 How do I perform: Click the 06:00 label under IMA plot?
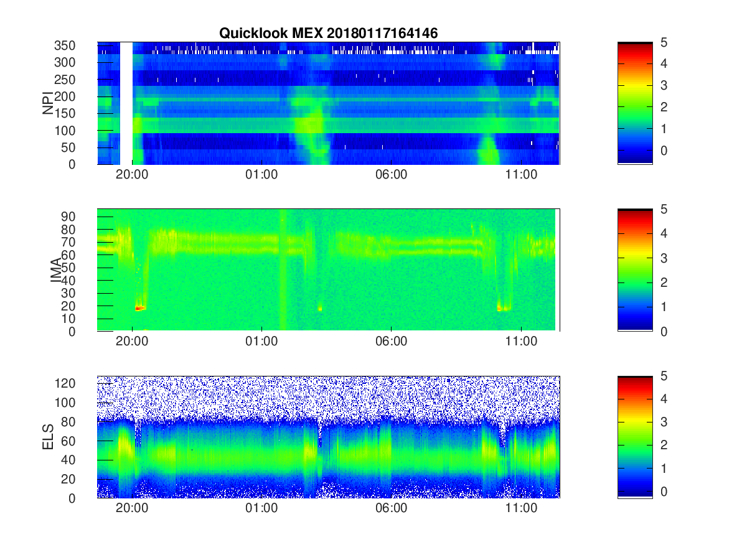(x=391, y=342)
